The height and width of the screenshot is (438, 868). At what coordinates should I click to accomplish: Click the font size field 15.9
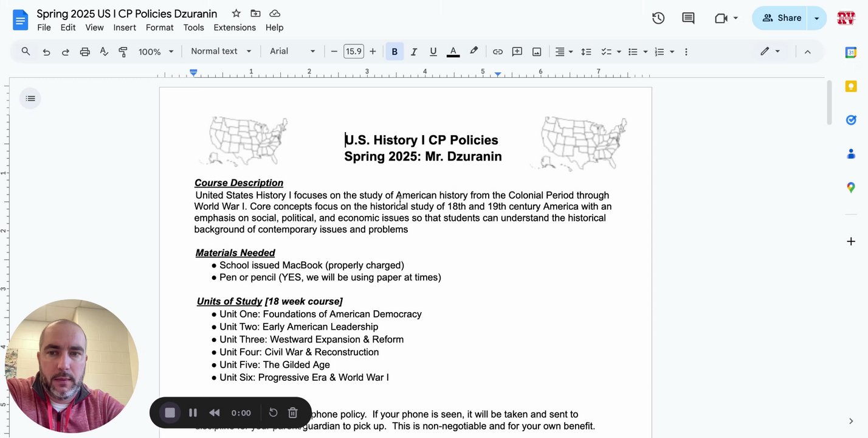tap(353, 52)
